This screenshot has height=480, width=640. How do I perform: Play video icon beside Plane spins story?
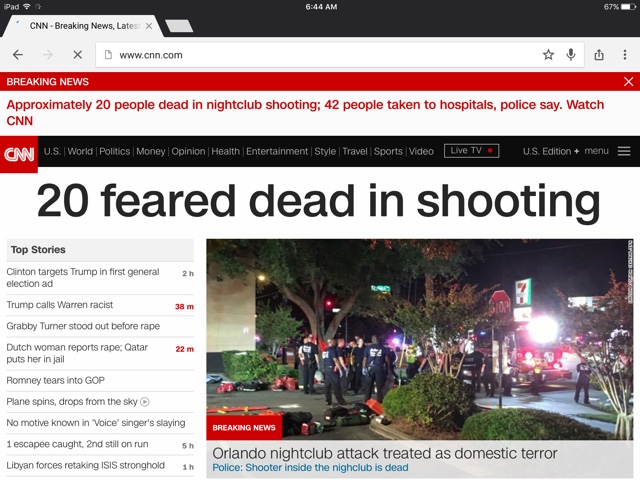pyautogui.click(x=144, y=402)
